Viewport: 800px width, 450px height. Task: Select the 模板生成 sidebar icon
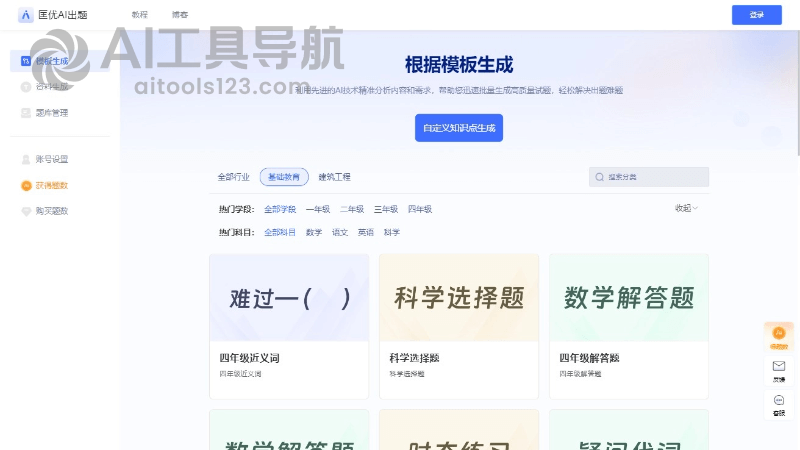click(26, 61)
